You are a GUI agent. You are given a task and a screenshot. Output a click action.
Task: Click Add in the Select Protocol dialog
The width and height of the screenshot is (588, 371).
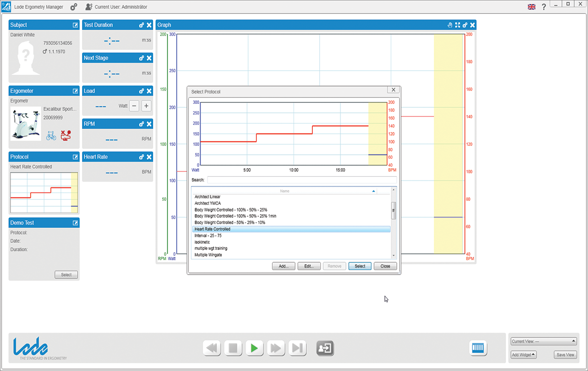click(284, 266)
